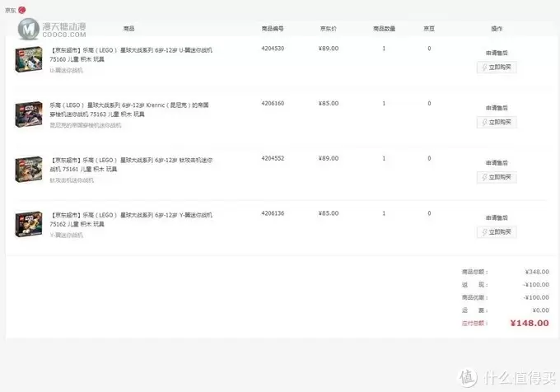Click the 运费 ¥0.00 value

tap(541, 310)
